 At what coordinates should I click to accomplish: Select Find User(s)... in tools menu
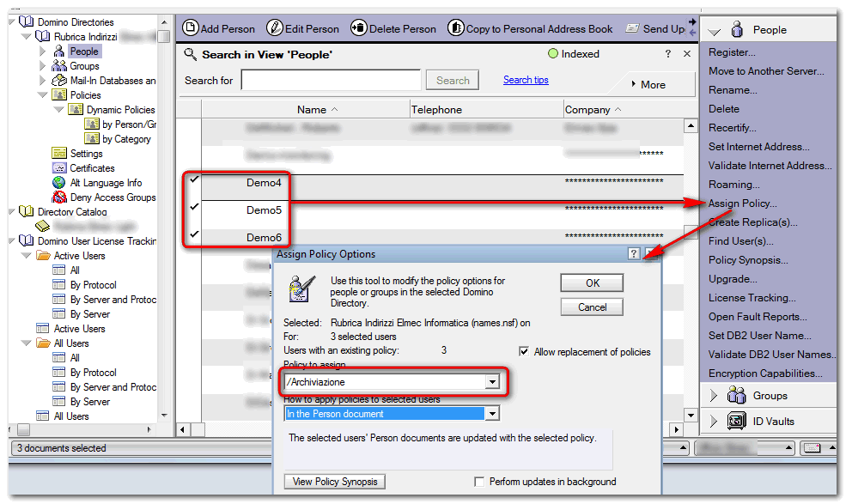point(741,241)
